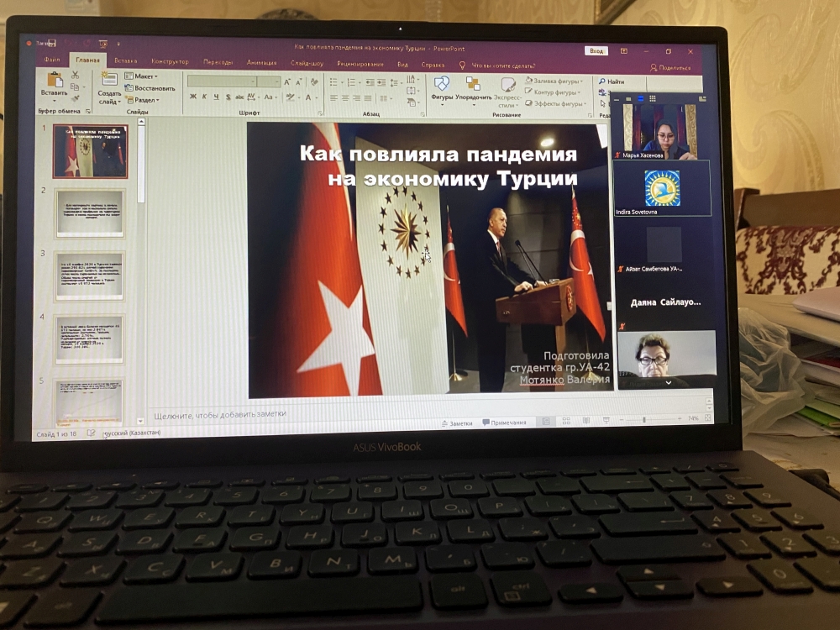Click the Поделиться share button
The height and width of the screenshot is (630, 840).
pyautogui.click(x=670, y=68)
